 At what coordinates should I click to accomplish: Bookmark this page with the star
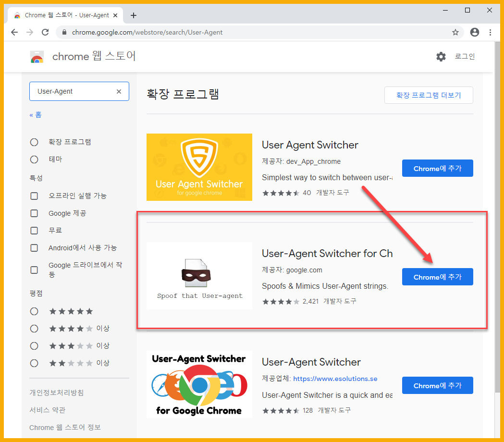point(455,32)
